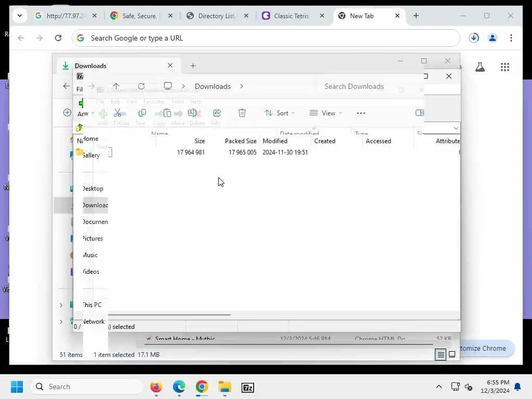The width and height of the screenshot is (532, 399).
Task: Click the Share icon in Explorer toolbar
Action: tap(217, 113)
